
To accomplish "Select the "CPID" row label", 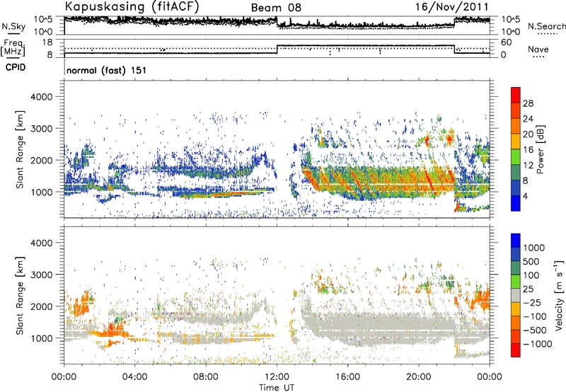I will tap(16, 67).
